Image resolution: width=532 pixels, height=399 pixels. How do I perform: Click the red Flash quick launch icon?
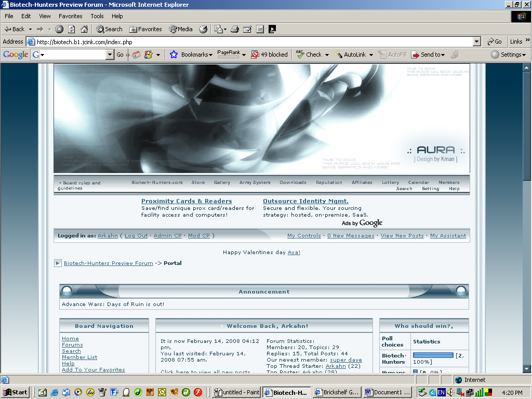198,392
